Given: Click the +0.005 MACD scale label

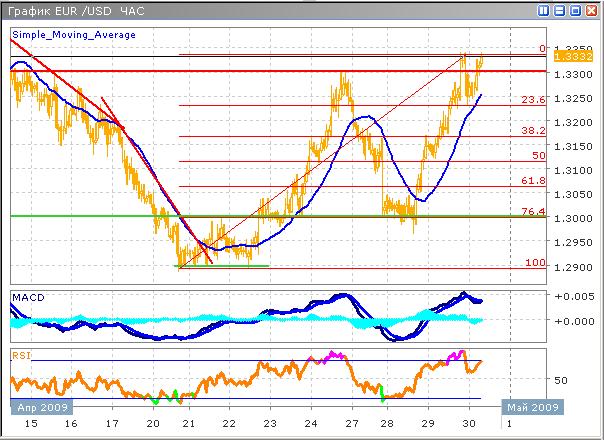Looking at the screenshot, I should pos(573,297).
